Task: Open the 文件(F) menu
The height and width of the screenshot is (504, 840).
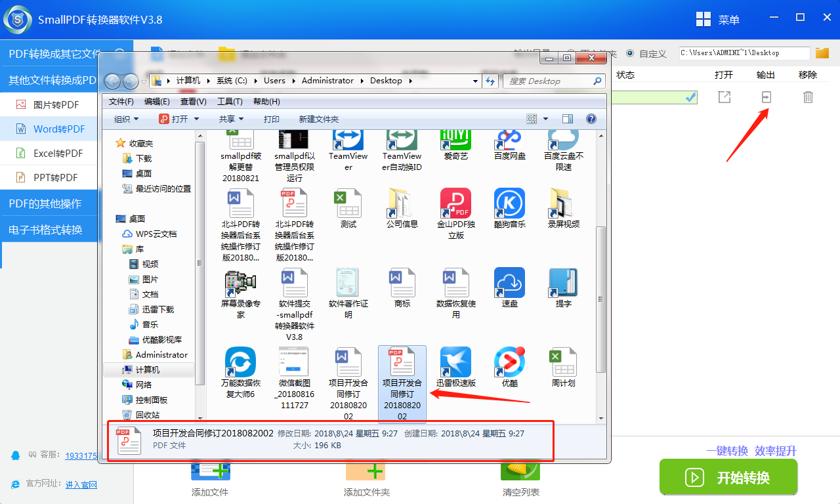Action: 121,102
